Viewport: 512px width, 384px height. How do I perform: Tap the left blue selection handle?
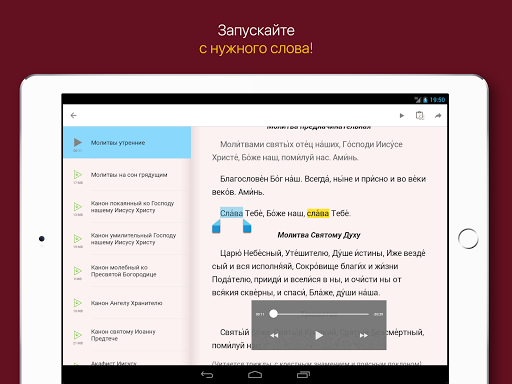pyautogui.click(x=216, y=226)
